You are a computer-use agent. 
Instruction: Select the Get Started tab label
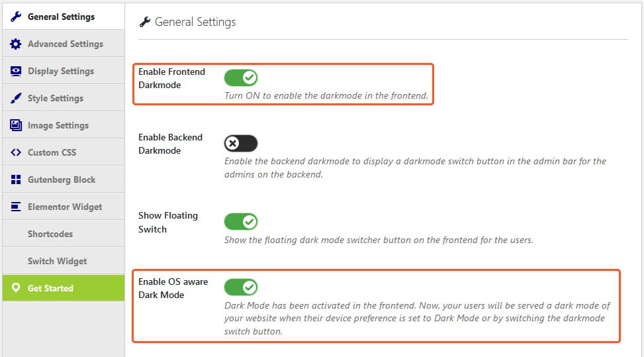click(50, 288)
